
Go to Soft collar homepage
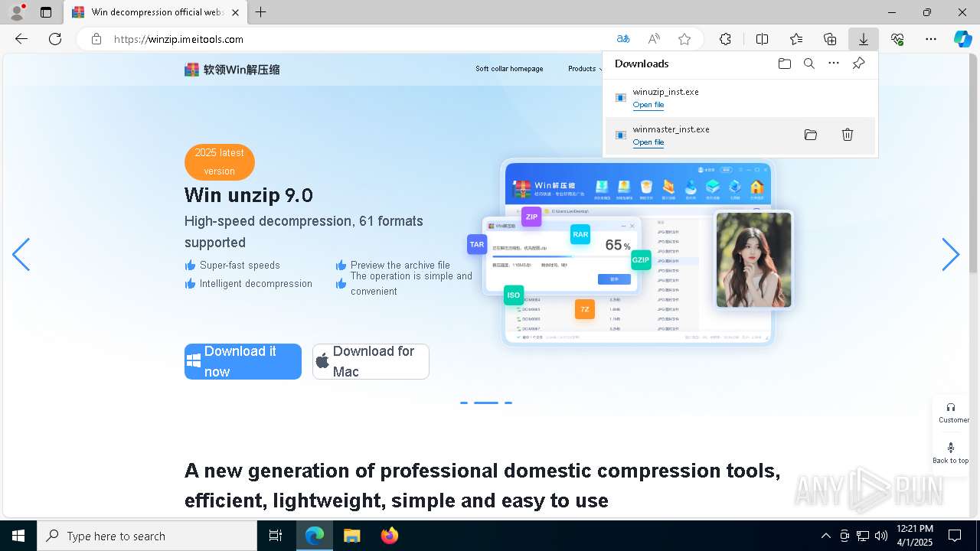[x=509, y=69]
